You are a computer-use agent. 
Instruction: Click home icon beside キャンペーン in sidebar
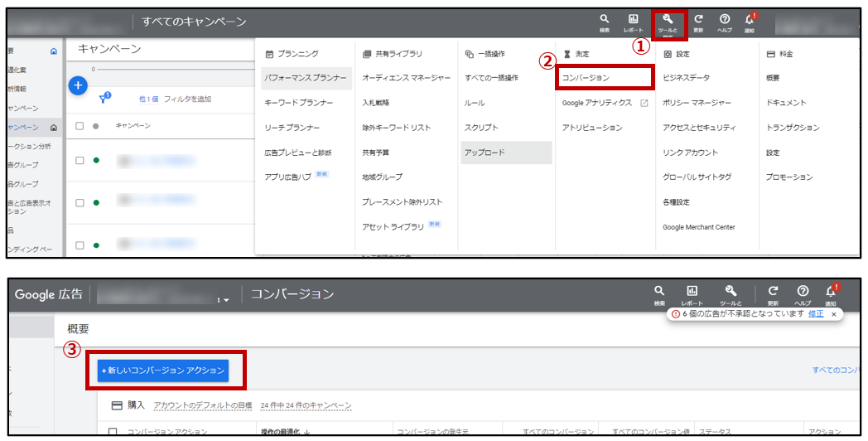tap(54, 128)
